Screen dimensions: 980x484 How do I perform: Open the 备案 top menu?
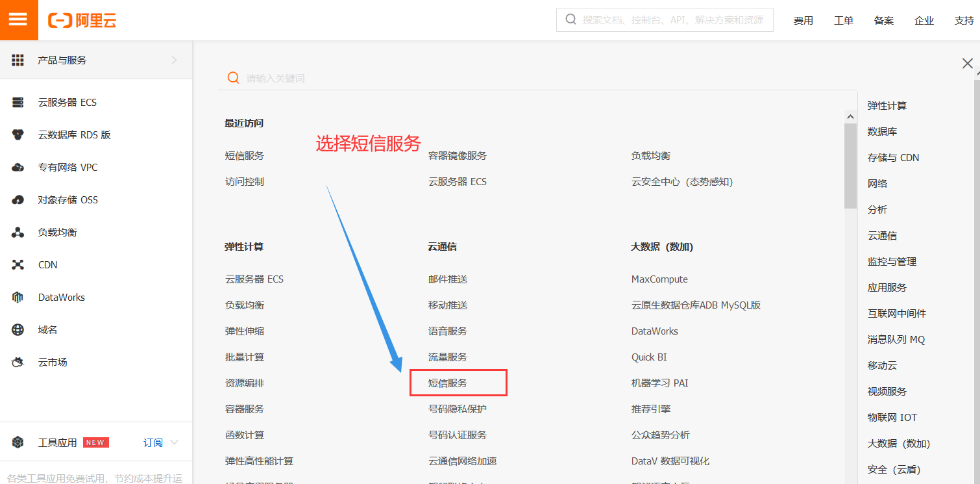884,21
